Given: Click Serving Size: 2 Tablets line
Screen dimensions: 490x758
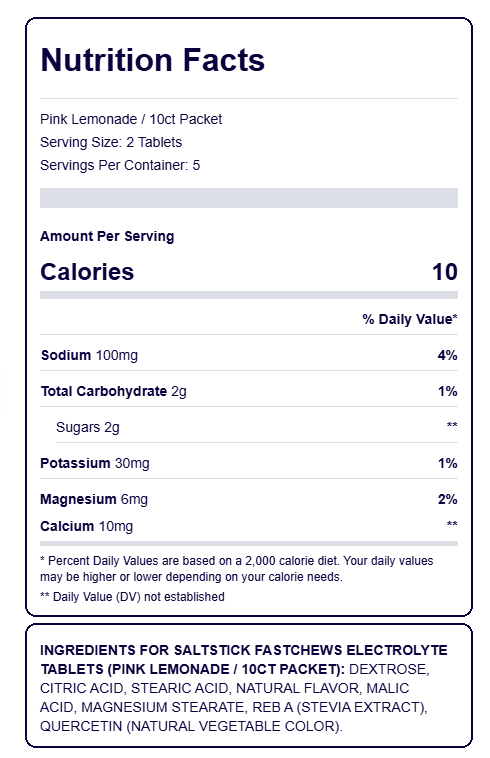Looking at the screenshot, I should click(x=111, y=142).
